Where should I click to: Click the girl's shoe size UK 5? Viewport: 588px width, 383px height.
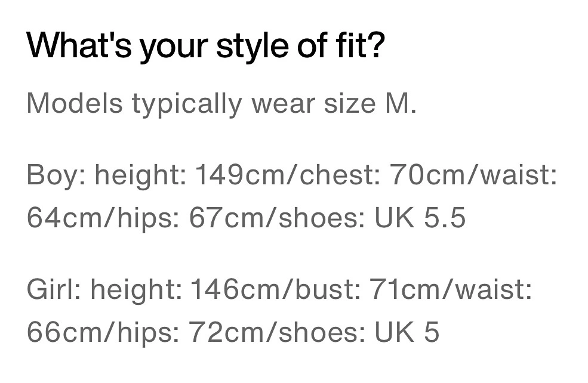pyautogui.click(x=407, y=332)
